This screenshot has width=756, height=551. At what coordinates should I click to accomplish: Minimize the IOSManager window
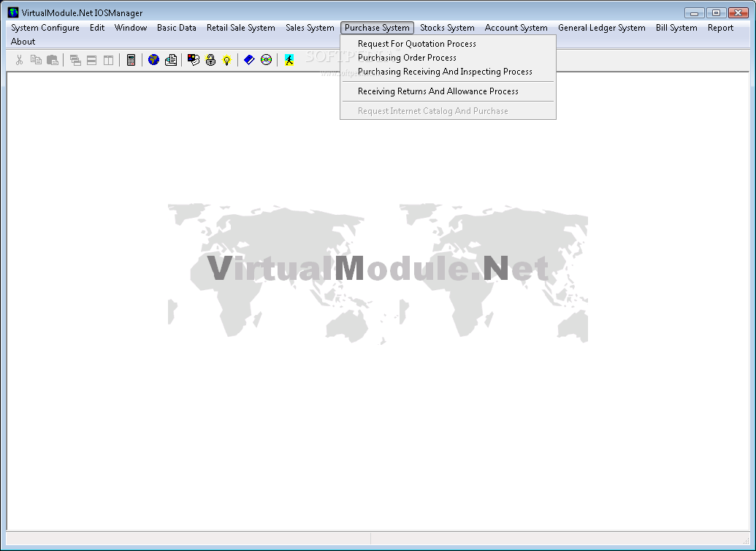(x=695, y=13)
